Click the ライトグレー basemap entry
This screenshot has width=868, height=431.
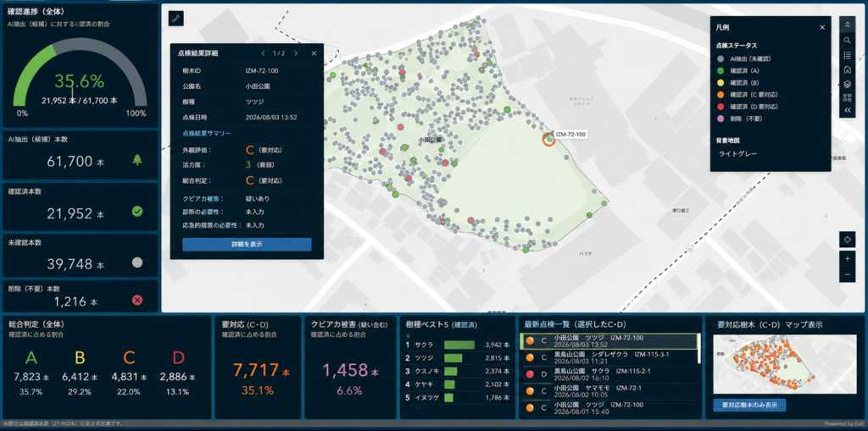[x=737, y=154]
